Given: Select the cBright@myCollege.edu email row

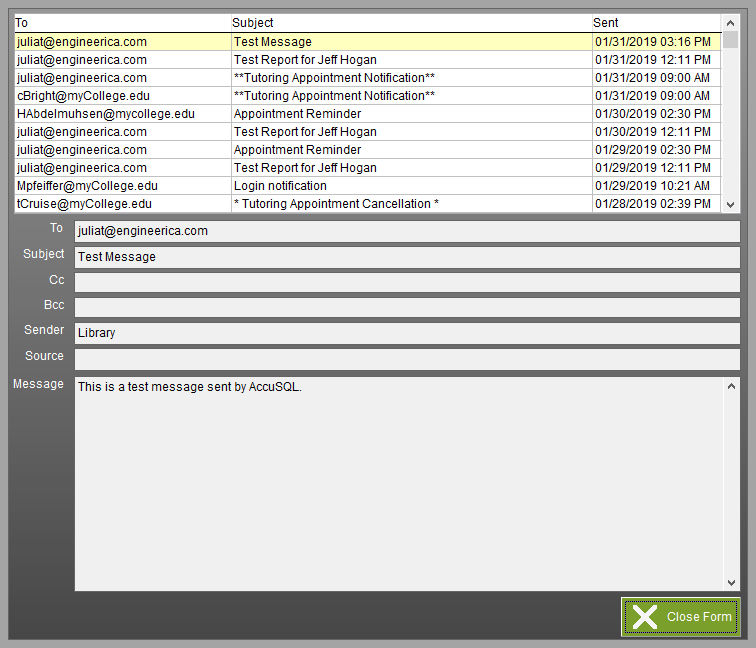Looking at the screenshot, I should pos(368,96).
